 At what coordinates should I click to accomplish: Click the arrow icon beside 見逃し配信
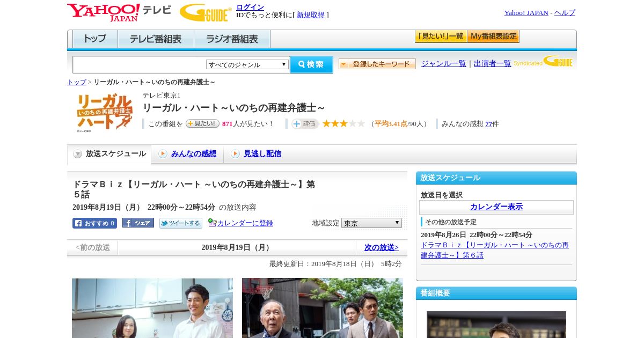coord(235,154)
